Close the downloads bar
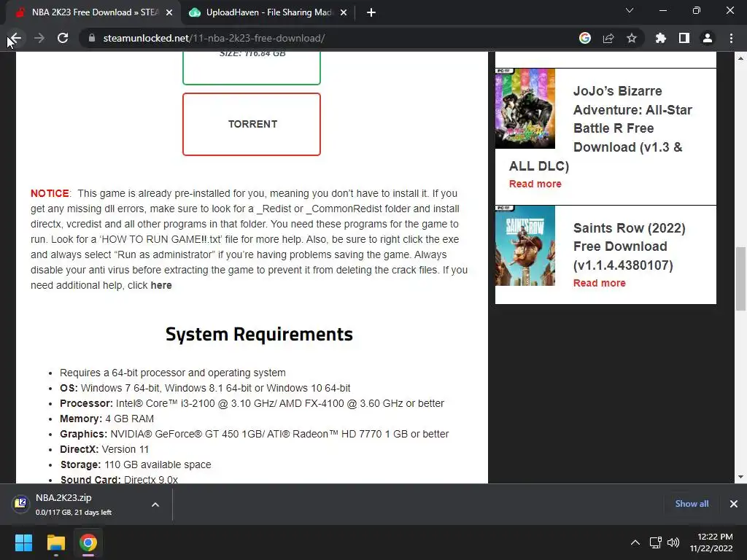The width and height of the screenshot is (747, 560). (734, 504)
